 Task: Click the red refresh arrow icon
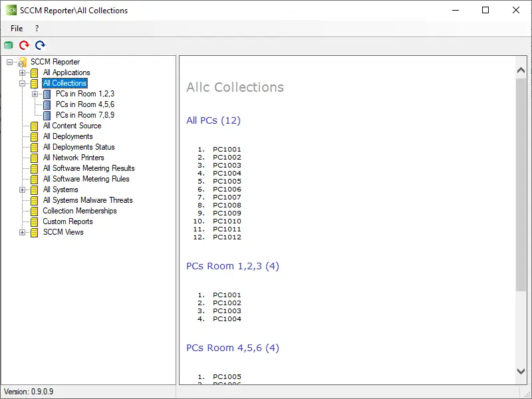tap(24, 45)
